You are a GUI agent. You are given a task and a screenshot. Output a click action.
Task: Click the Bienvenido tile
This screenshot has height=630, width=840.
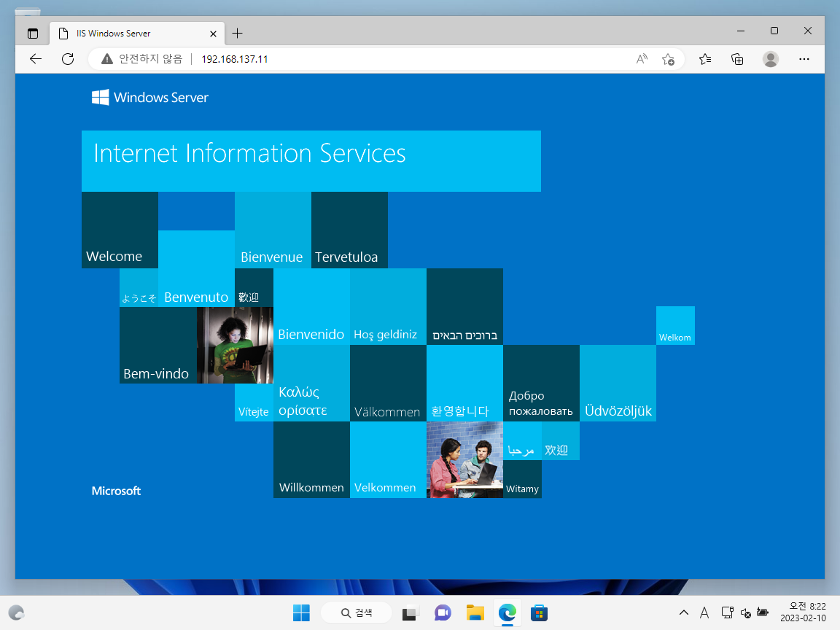coord(311,306)
